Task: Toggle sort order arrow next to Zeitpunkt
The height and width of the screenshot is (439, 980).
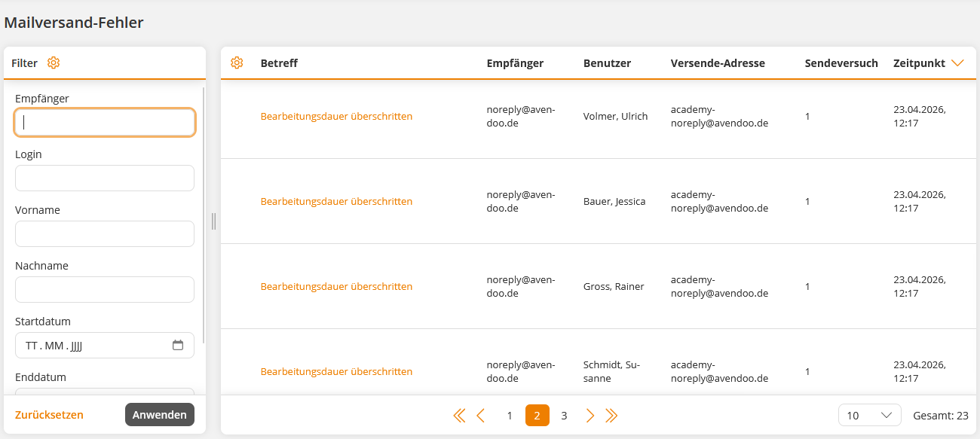Action: [x=958, y=63]
